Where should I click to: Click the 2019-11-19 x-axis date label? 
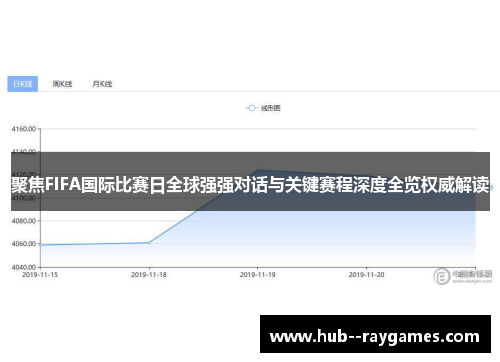pyautogui.click(x=258, y=275)
